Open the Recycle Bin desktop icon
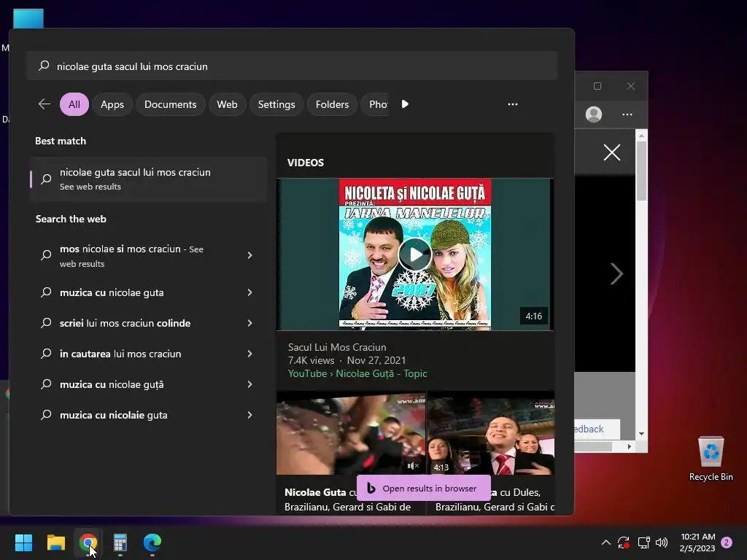Screen dimensions: 747x560 [711, 459]
